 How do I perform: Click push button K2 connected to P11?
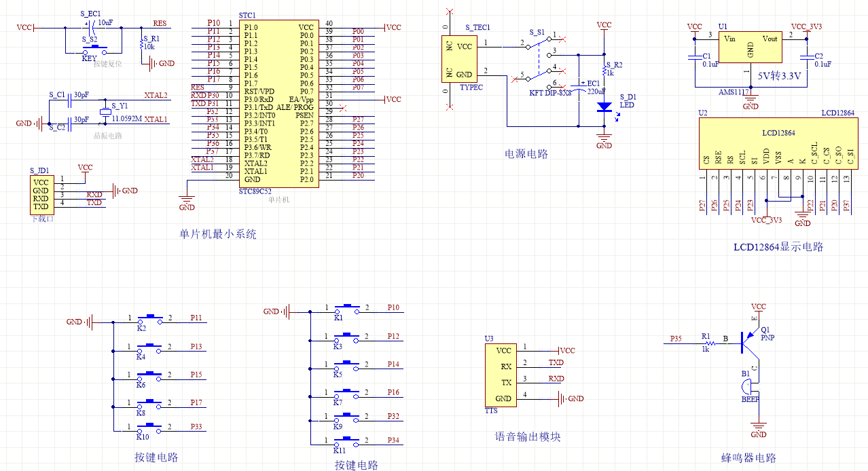[x=149, y=318]
